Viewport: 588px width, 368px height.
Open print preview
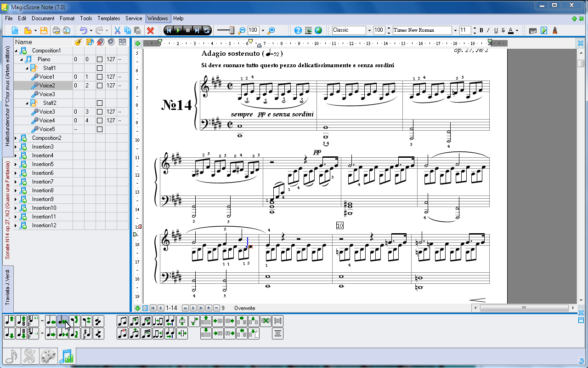(x=67, y=30)
